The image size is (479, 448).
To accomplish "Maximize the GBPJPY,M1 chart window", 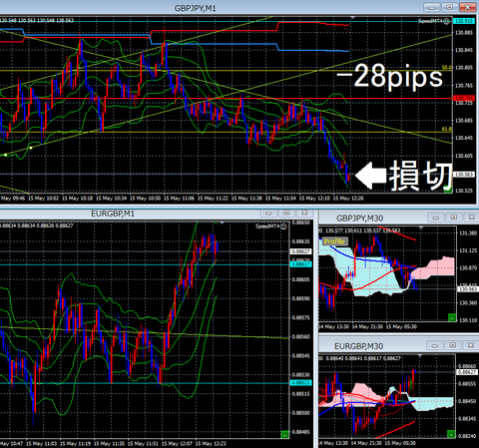I will click(x=449, y=7).
